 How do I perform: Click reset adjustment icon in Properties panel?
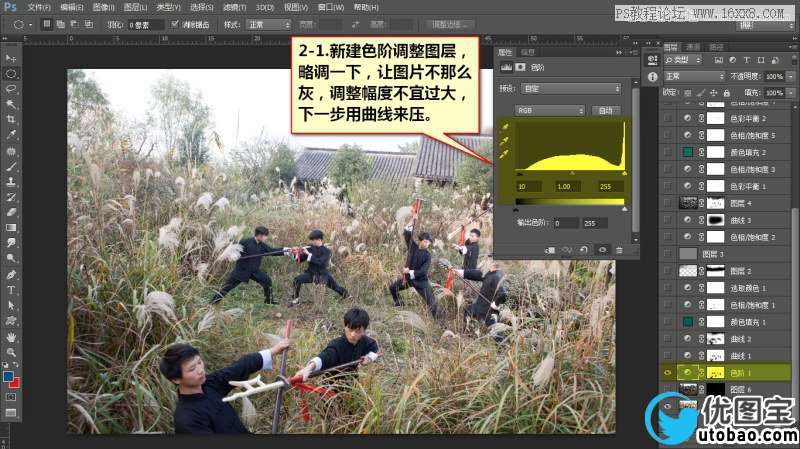(x=584, y=250)
